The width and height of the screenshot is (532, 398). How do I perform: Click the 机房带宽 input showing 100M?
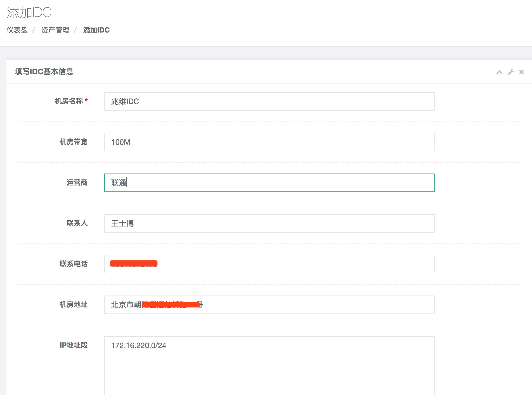(x=269, y=142)
